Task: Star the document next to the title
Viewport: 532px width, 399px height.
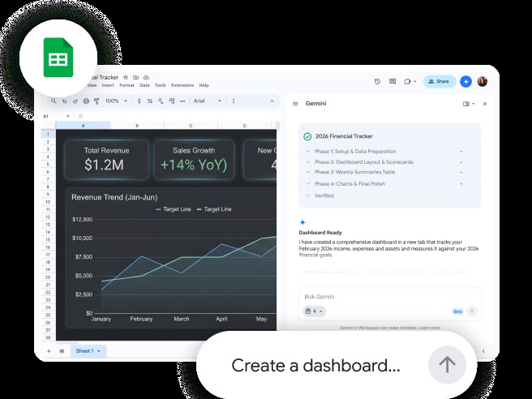Action: 126,77
